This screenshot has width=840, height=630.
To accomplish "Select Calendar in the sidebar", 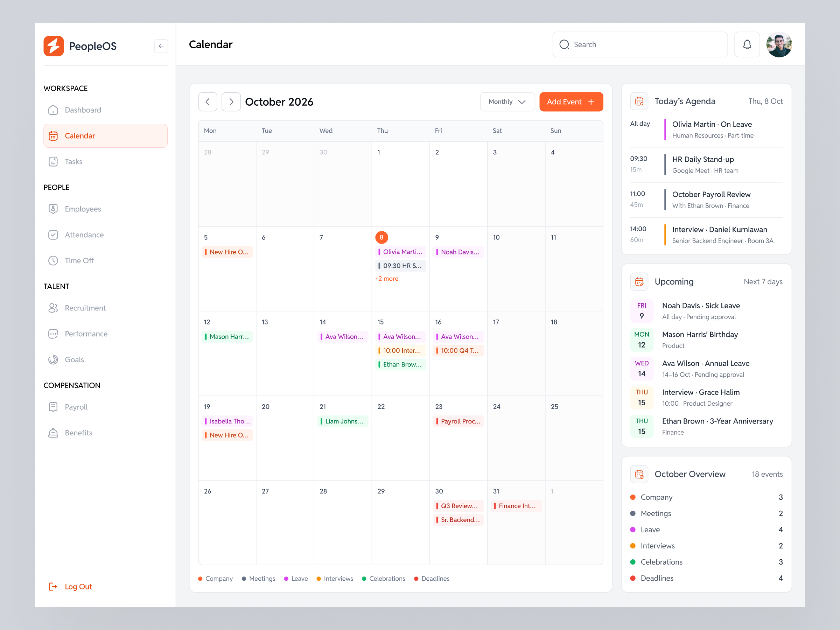I will click(x=105, y=135).
